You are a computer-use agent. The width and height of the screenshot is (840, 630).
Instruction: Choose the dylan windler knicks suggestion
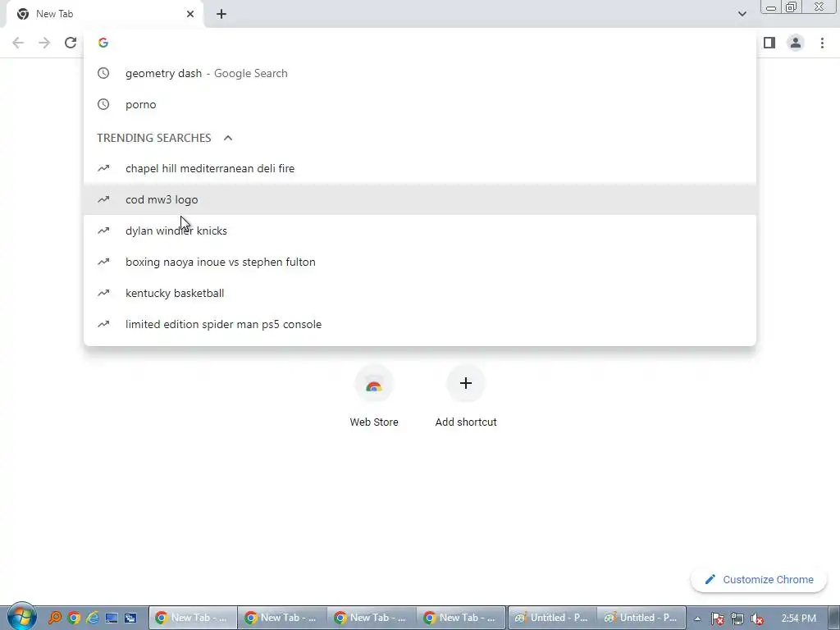coord(420,231)
